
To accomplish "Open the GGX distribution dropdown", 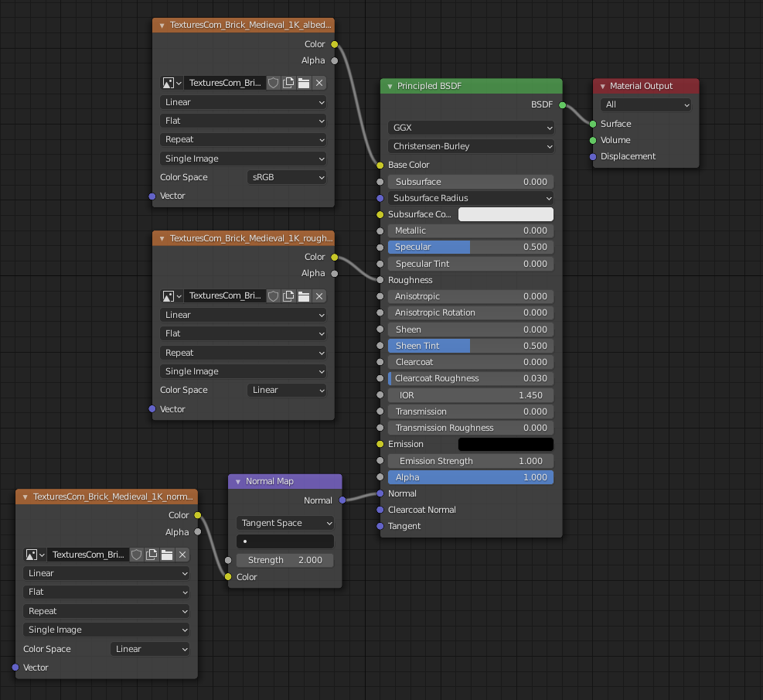I will tap(471, 128).
